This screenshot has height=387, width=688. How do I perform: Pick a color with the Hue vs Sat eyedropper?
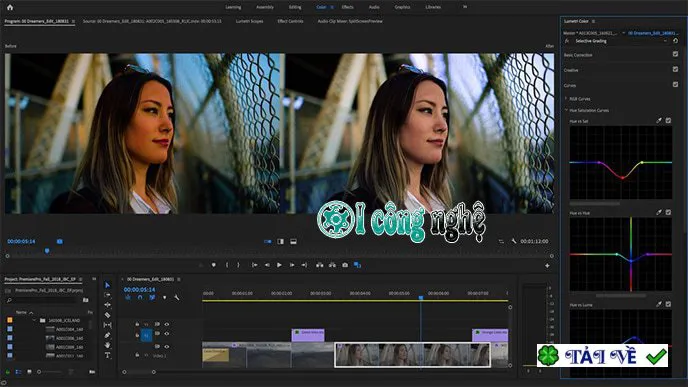click(659, 120)
